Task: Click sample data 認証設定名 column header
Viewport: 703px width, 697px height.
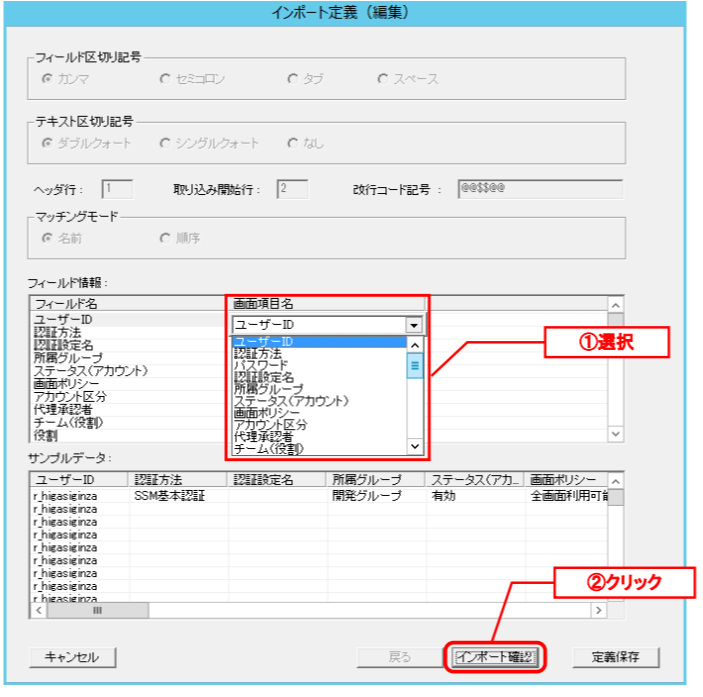Action: (277, 480)
